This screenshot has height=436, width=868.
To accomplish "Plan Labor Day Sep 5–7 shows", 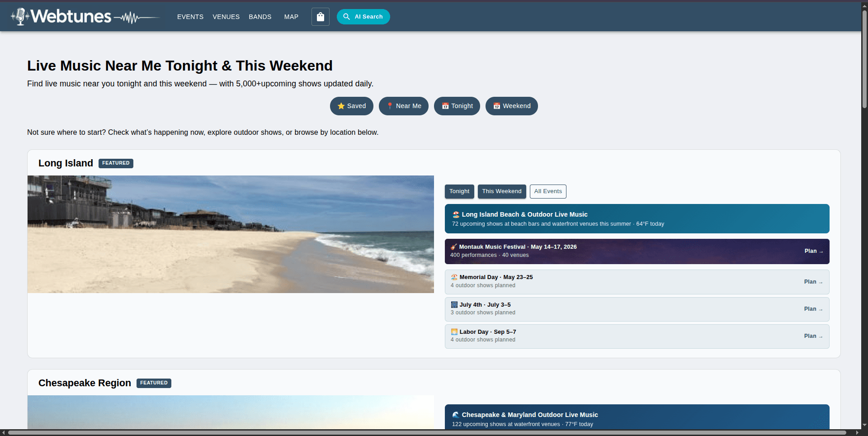I will coord(813,336).
